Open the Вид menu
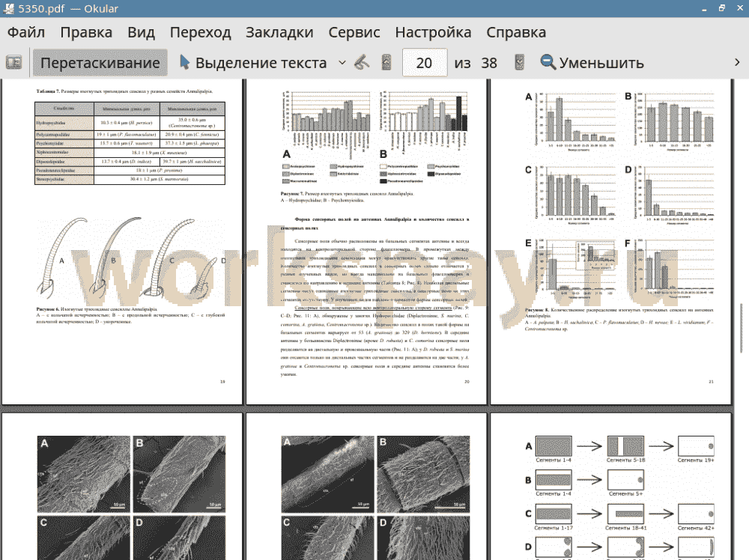The image size is (749, 560). click(141, 32)
